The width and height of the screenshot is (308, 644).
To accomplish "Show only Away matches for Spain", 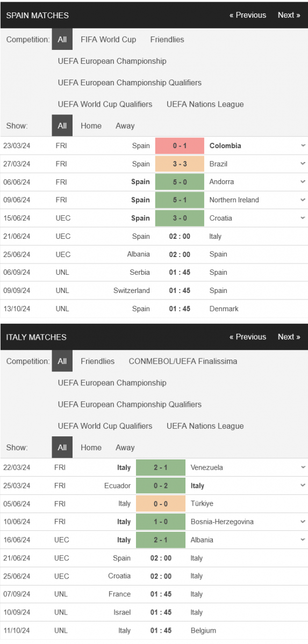I will coord(125,126).
